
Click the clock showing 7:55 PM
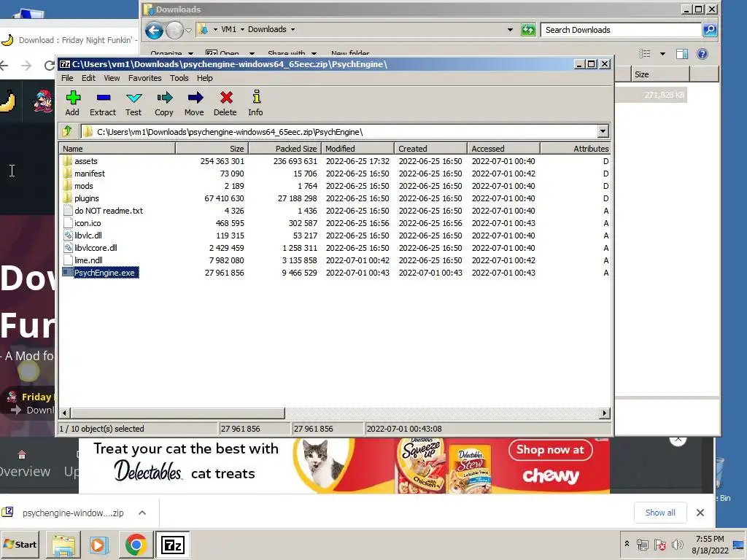pos(709,539)
